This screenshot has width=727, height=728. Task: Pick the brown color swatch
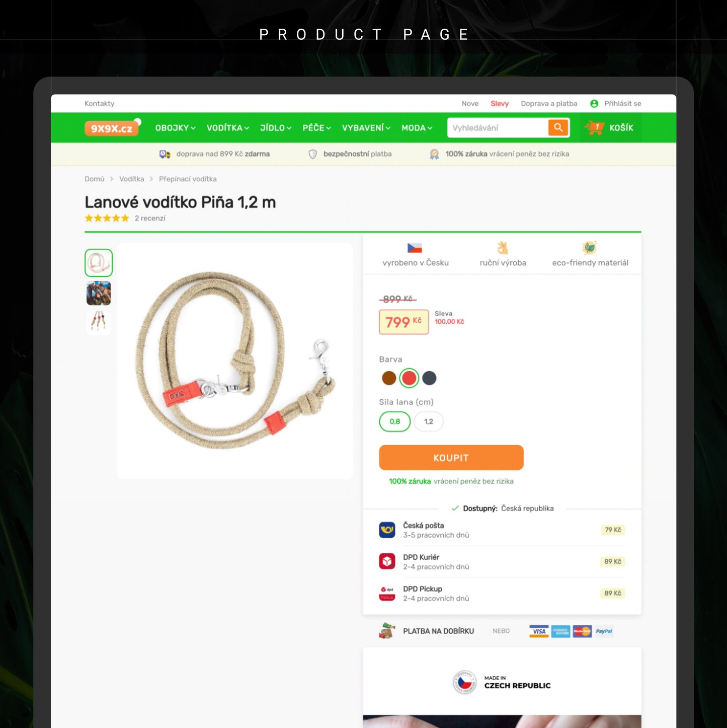pos(389,378)
